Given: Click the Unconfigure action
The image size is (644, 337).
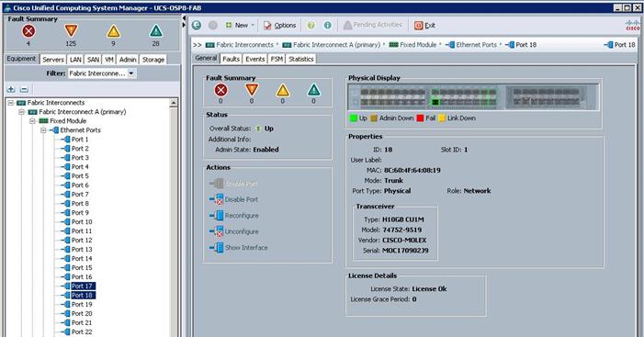Looking at the screenshot, I should [234, 231].
